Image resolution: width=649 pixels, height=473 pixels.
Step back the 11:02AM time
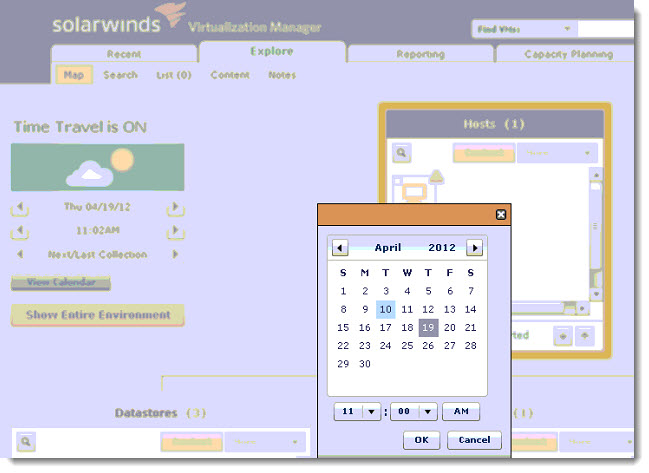[x=19, y=232]
